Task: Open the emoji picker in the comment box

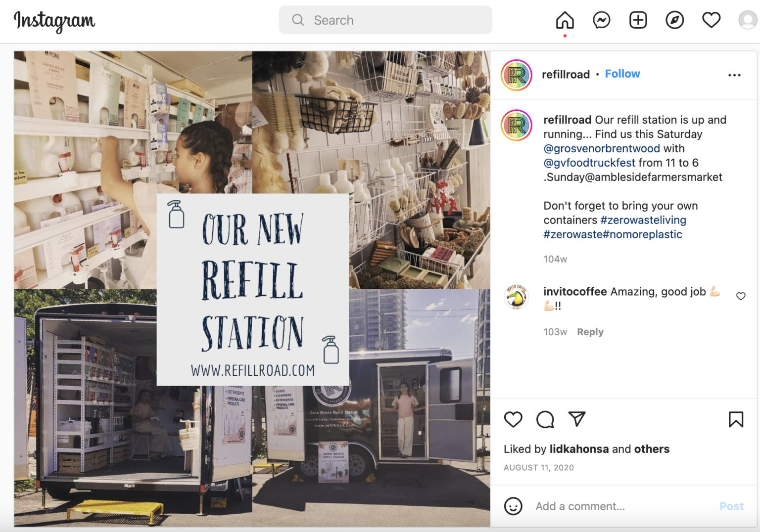Action: click(513, 506)
